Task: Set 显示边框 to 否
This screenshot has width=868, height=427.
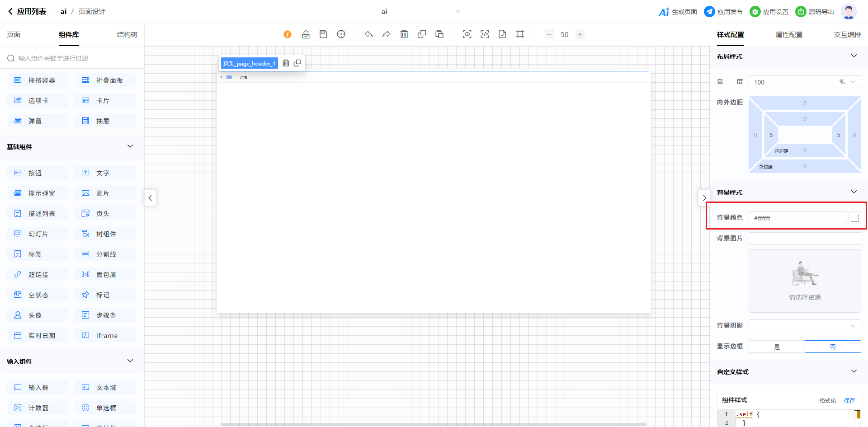Action: coord(833,347)
